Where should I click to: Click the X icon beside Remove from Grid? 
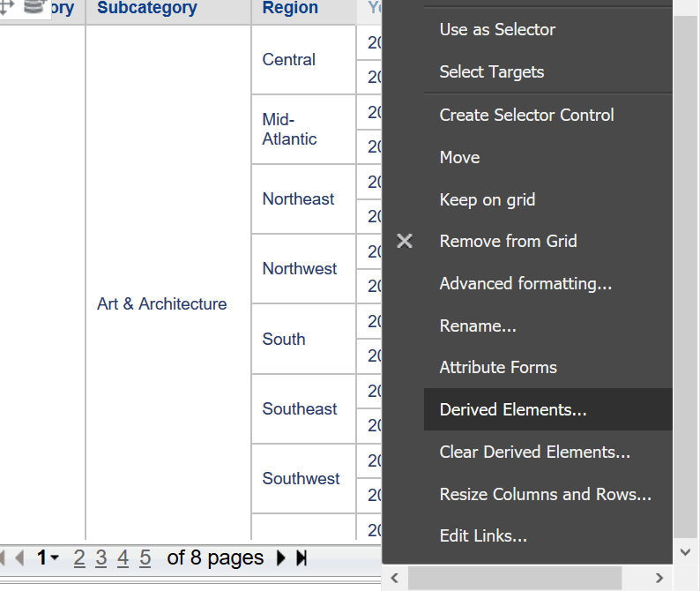tap(405, 241)
